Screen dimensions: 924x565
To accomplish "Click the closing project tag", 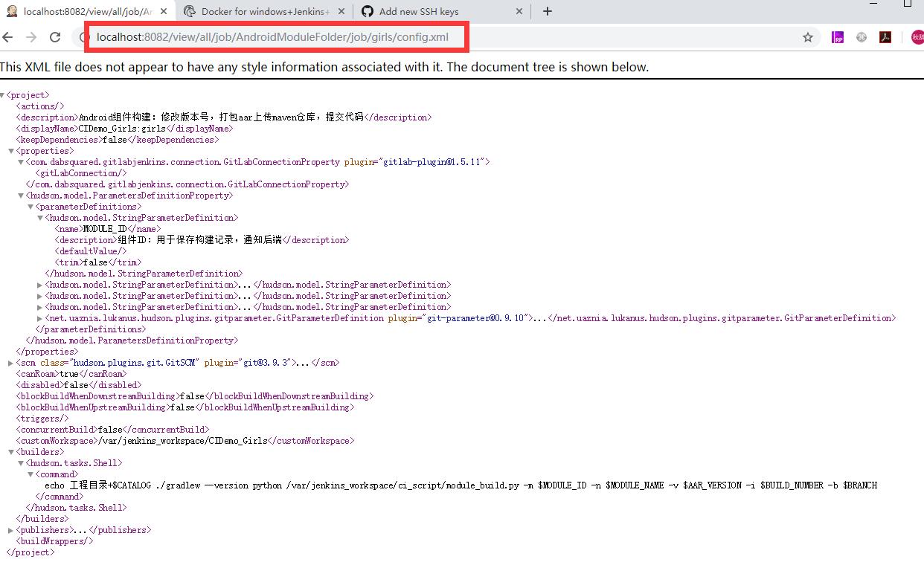I will point(30,552).
